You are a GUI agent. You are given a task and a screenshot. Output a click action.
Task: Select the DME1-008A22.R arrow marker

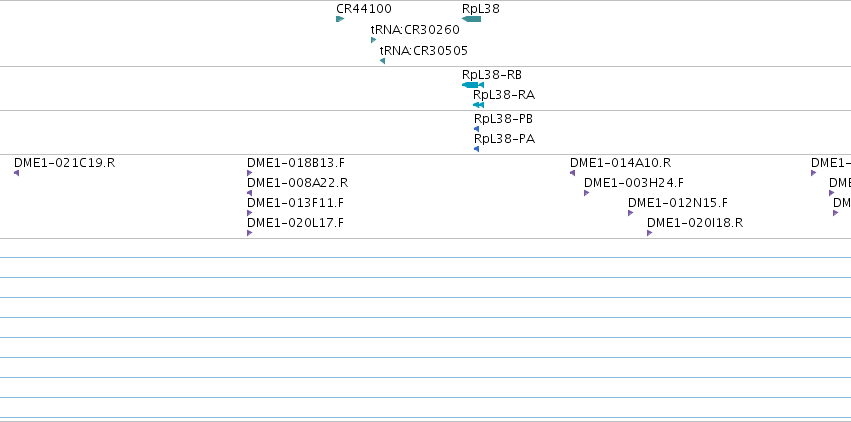click(250, 193)
